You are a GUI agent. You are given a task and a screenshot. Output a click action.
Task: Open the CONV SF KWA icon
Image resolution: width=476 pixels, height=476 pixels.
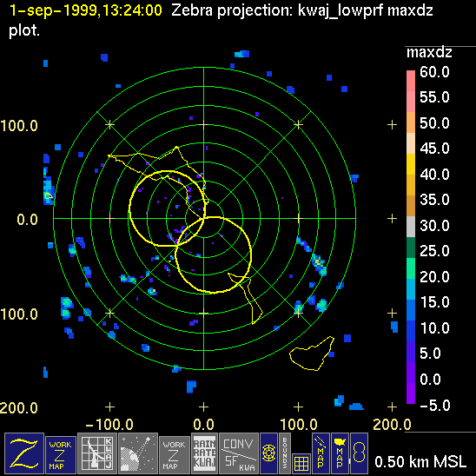pyautogui.click(x=239, y=453)
